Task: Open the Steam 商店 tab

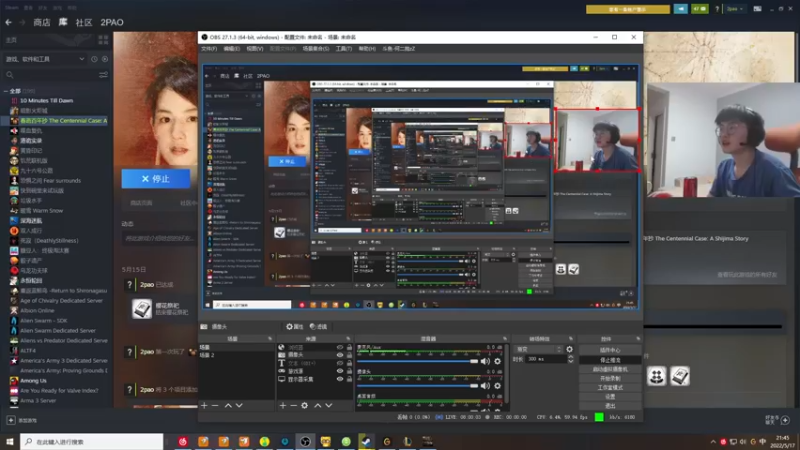Action: tap(42, 22)
